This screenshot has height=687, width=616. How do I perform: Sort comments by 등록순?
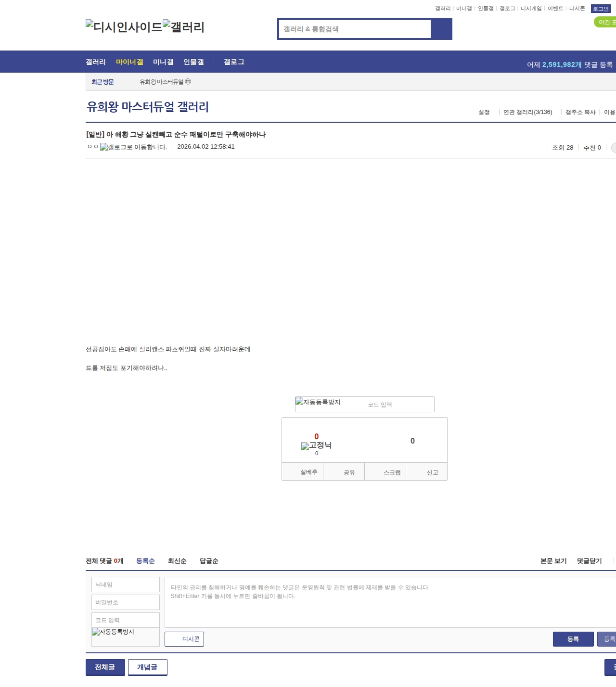click(x=145, y=561)
